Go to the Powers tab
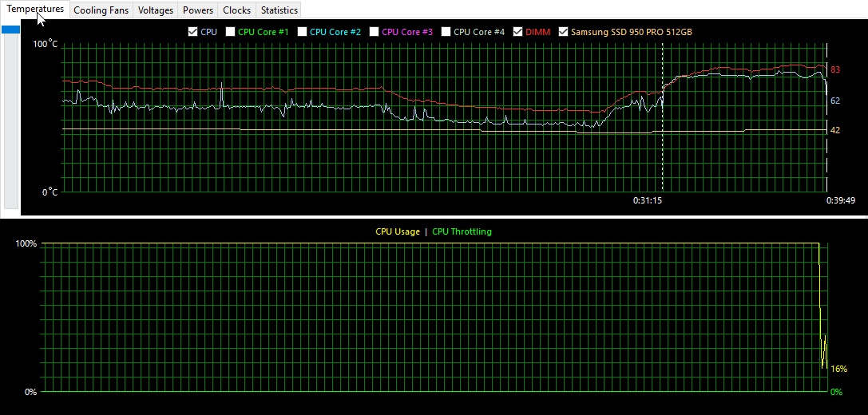 [x=197, y=10]
